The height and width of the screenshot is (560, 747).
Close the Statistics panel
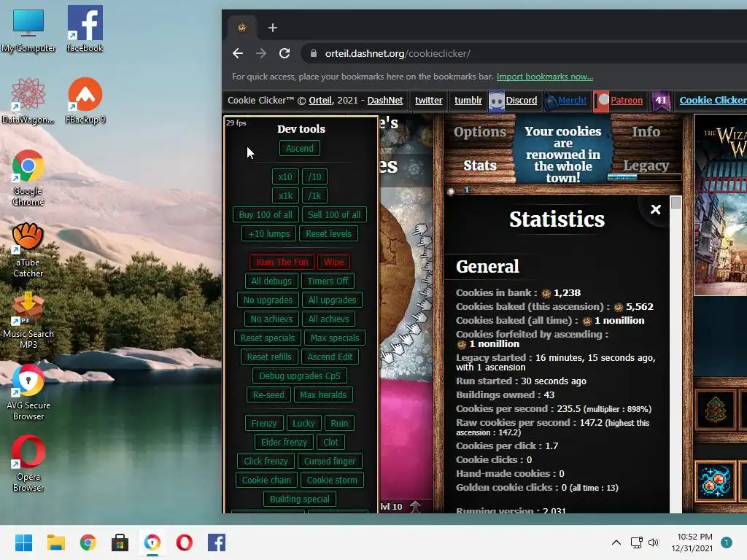point(656,209)
